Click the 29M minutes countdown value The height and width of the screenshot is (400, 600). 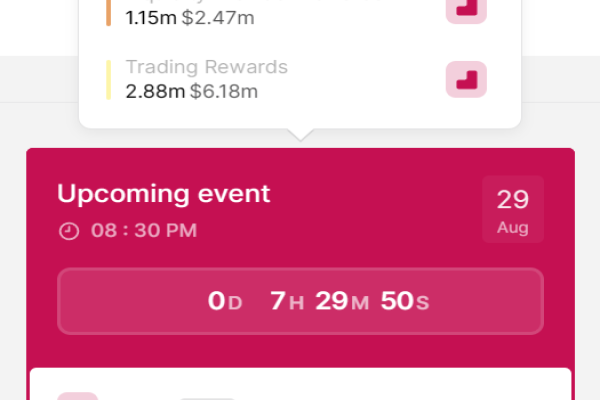[342, 301]
